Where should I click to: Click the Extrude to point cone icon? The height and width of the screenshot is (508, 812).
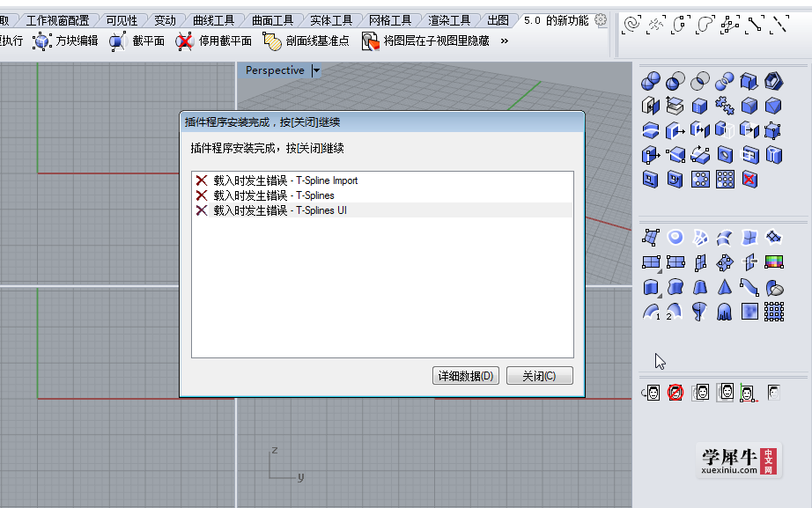(x=725, y=287)
